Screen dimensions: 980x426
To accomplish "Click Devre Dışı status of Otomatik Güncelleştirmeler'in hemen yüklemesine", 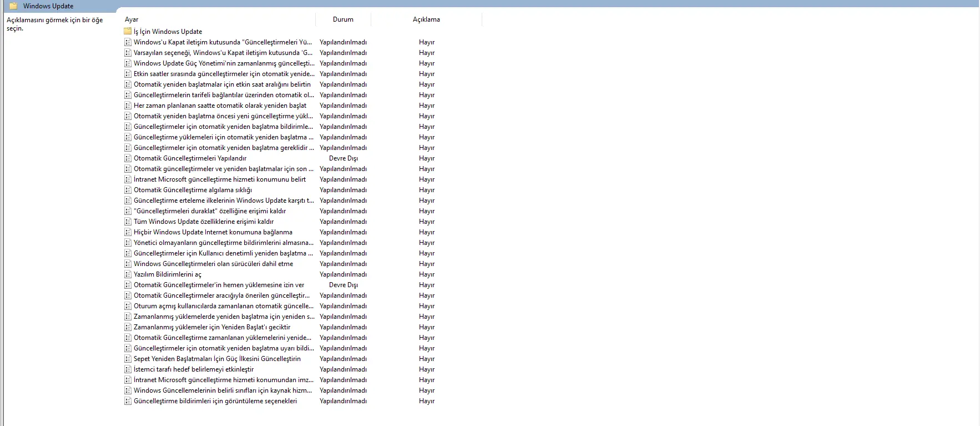I will [343, 285].
